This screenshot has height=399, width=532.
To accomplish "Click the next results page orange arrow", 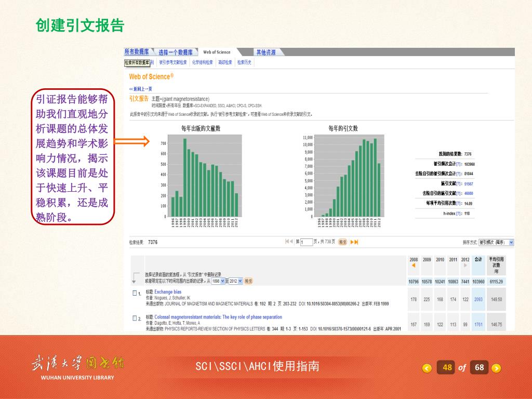I will [352, 242].
